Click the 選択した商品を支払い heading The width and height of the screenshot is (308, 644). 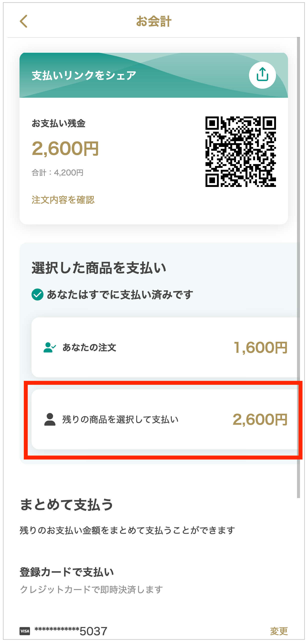click(99, 268)
